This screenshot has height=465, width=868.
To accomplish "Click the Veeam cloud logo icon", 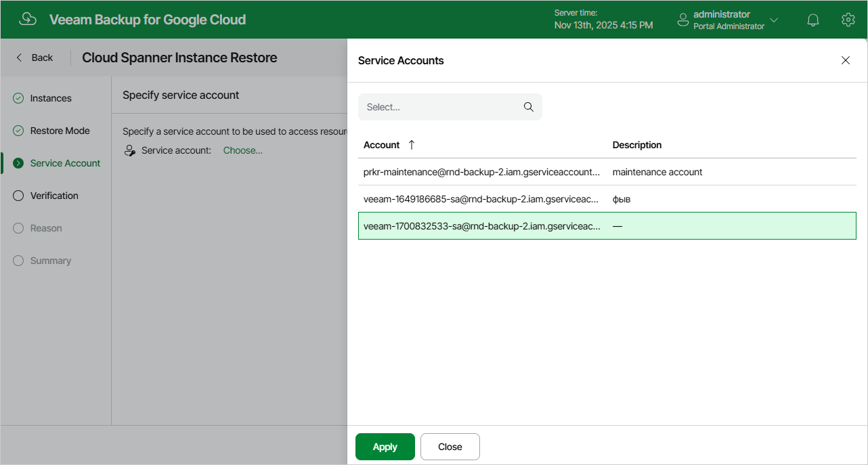I will 28,20.
